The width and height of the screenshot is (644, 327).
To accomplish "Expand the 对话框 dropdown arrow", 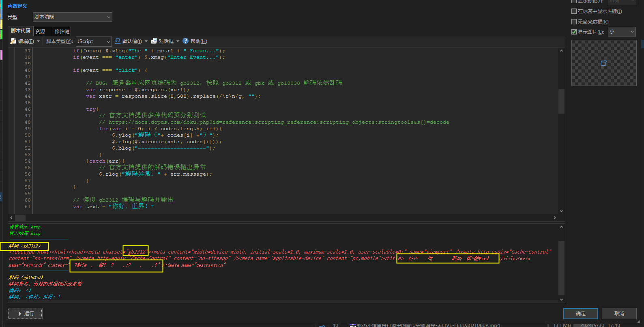I will point(178,41).
